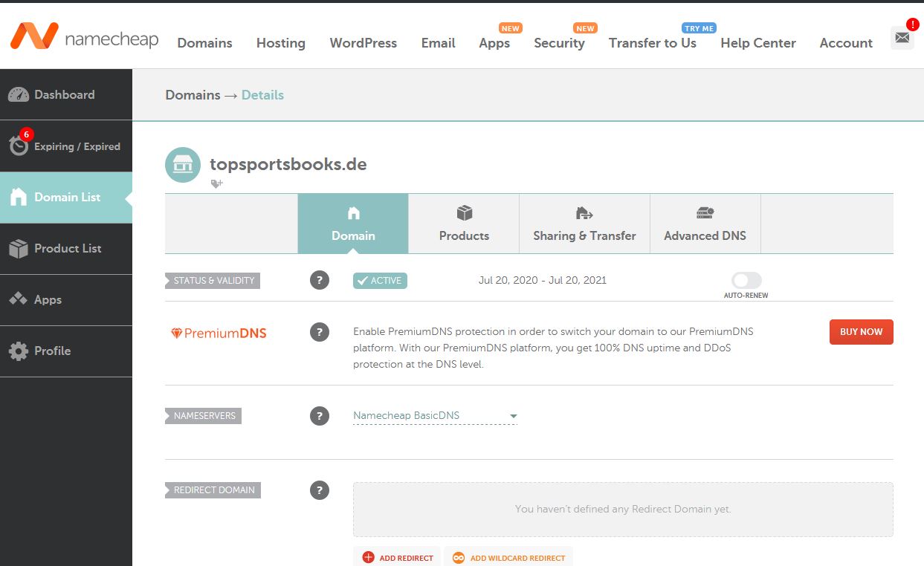Open the Account menu

[846, 43]
